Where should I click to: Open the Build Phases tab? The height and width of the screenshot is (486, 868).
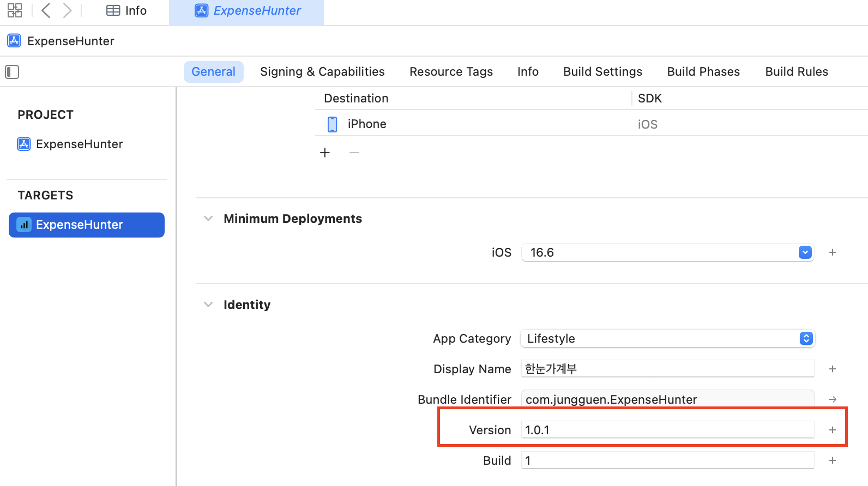(x=703, y=72)
